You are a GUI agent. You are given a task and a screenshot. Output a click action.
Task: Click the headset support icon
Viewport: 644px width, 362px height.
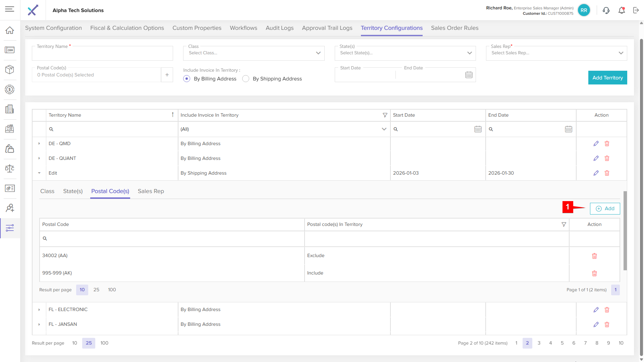coord(606,10)
